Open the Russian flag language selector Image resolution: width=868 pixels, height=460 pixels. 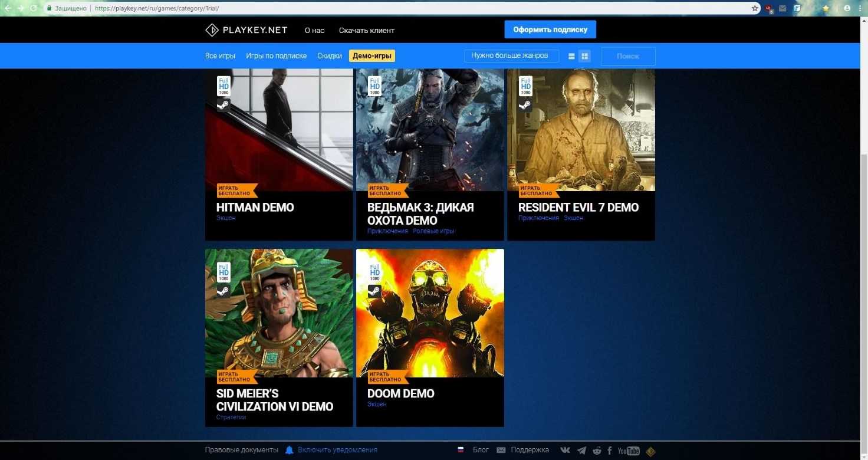pyautogui.click(x=461, y=450)
